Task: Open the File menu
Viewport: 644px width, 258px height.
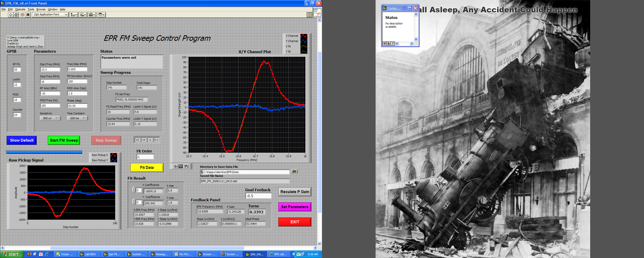Action: [4, 9]
